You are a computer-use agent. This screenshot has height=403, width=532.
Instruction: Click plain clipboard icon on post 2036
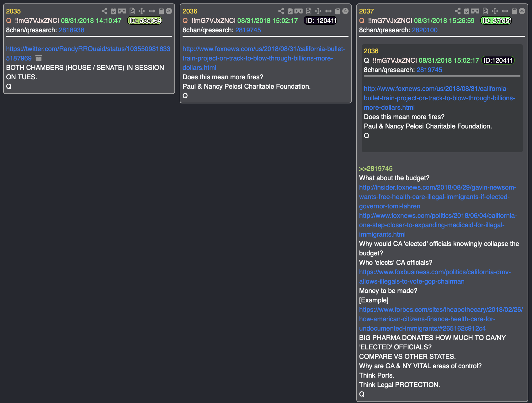point(338,11)
